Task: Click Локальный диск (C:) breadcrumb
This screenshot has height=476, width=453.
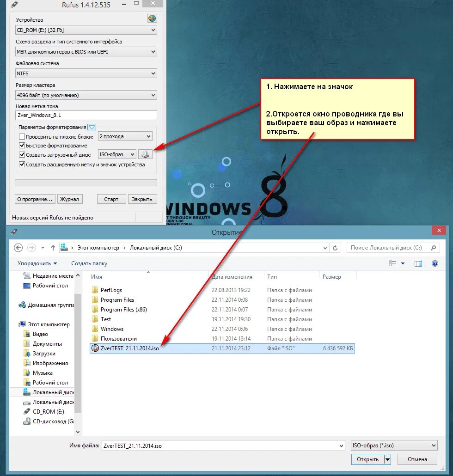Action: (x=156, y=248)
